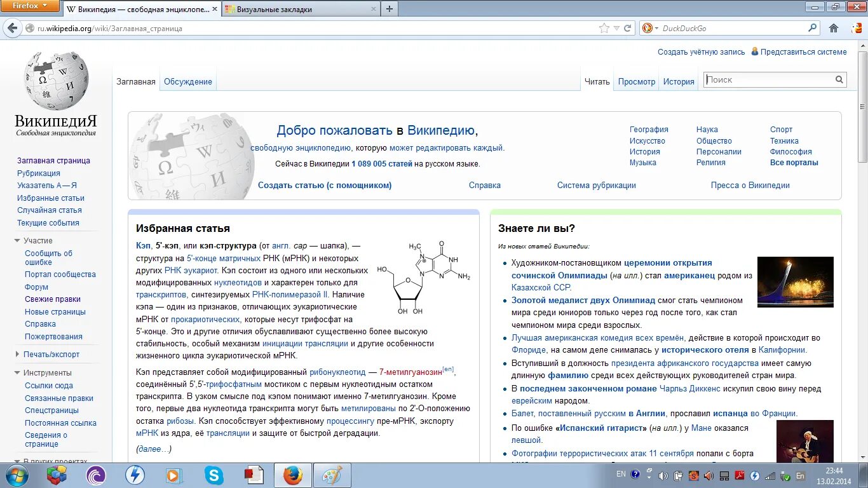Collapse the Инструменты sidebar section

click(18, 373)
